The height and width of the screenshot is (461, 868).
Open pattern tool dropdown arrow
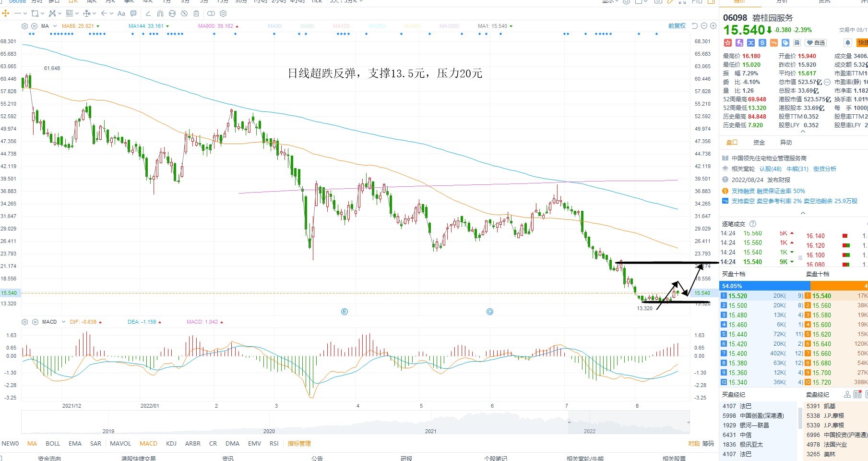pos(59,13)
